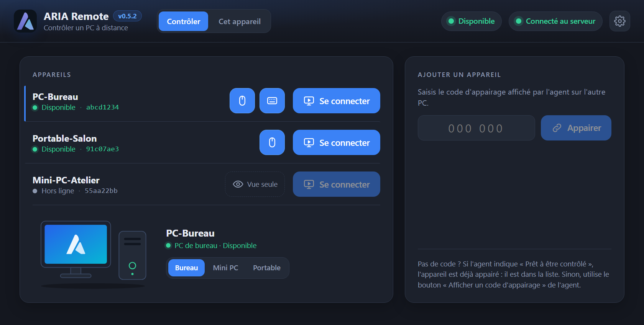Viewport: 644px width, 325px height.
Task: Focus the pairing code input field
Action: click(476, 128)
